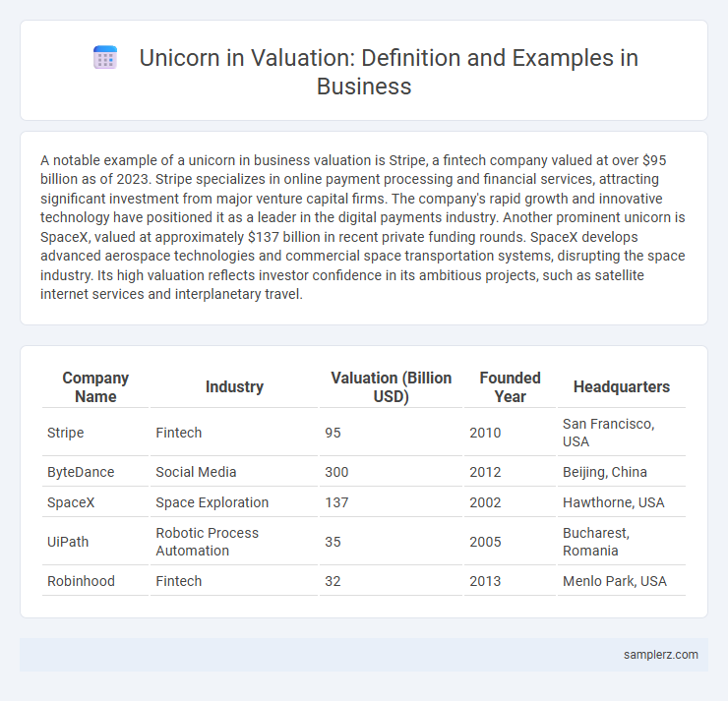Image resolution: width=728 pixels, height=701 pixels.
Task: Click the Industry column header
Action: coord(234,387)
